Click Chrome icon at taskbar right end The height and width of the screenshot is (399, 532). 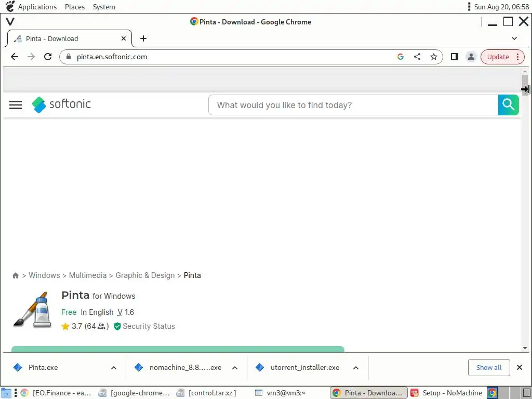click(493, 393)
